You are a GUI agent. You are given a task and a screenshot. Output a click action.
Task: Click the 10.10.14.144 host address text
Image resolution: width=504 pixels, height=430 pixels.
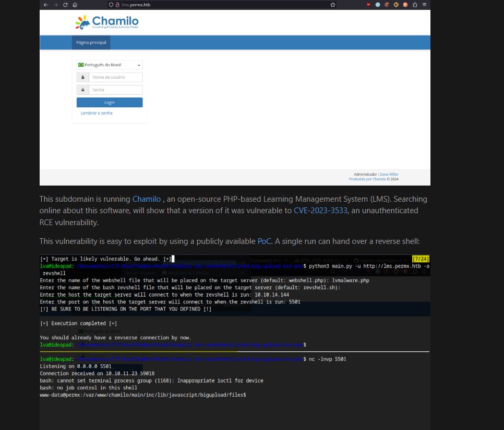click(x=272, y=295)
